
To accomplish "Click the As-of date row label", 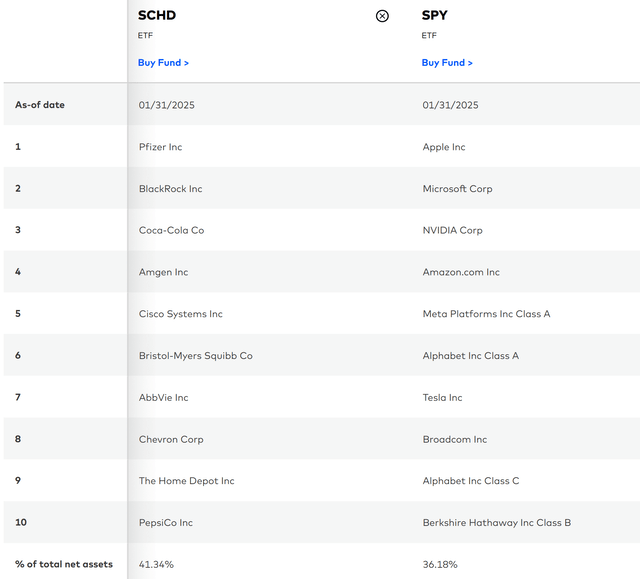I will point(40,105).
